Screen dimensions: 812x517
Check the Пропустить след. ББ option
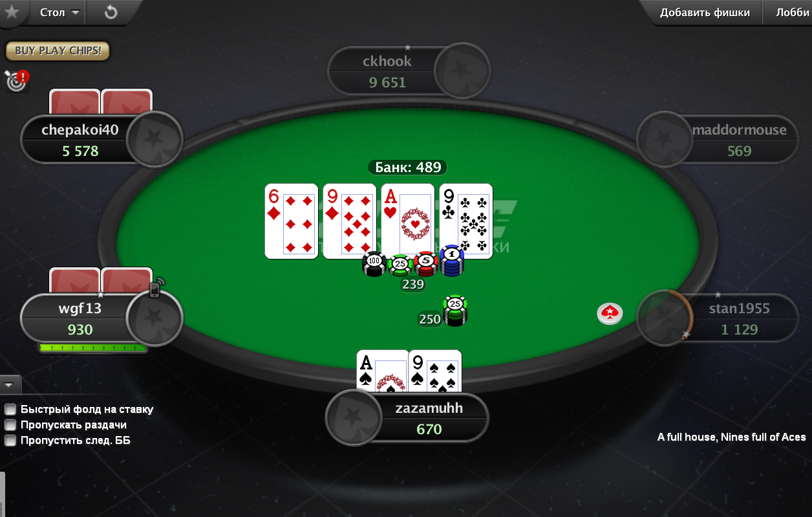10,440
